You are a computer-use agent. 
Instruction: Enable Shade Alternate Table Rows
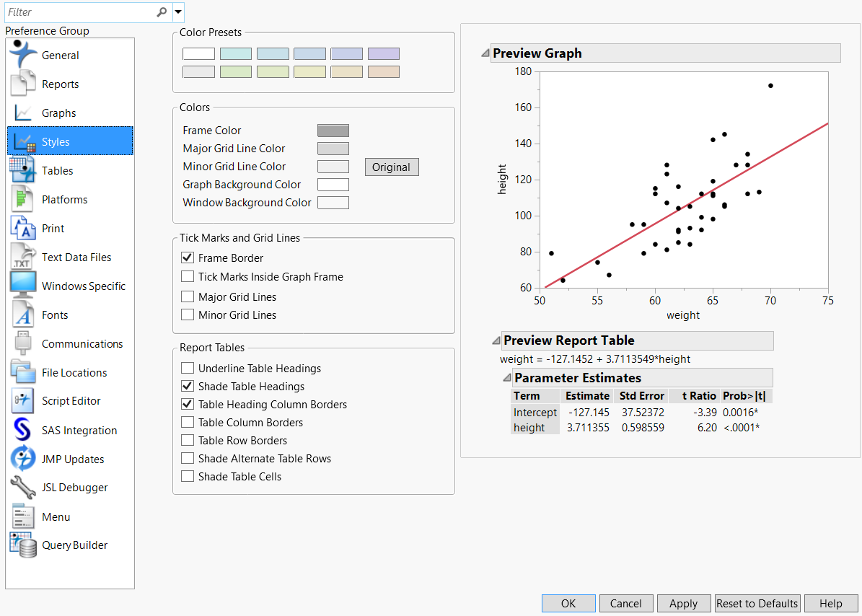click(x=188, y=458)
